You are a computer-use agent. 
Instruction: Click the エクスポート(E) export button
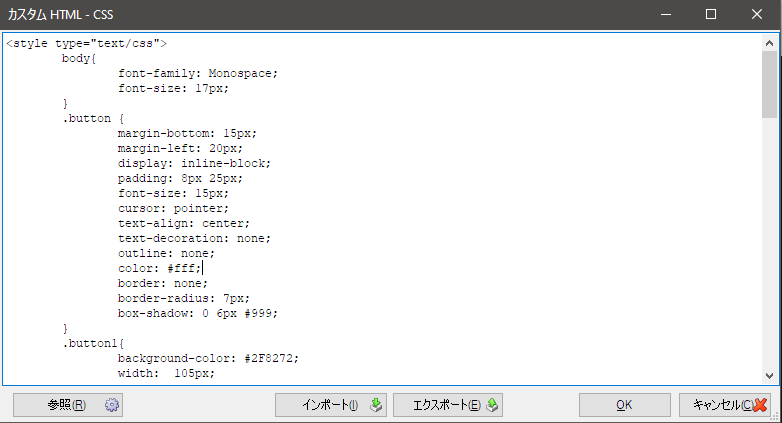[x=448, y=405]
